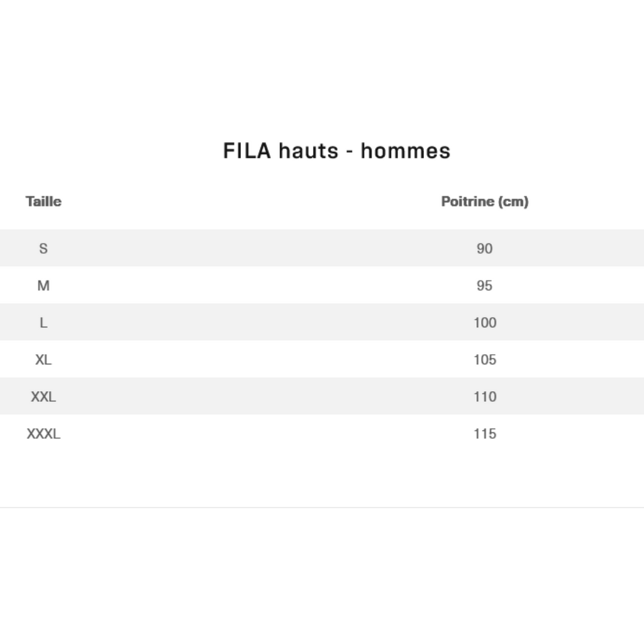Select the XXXL size cell
Image resolution: width=644 pixels, height=644 pixels.
43,434
